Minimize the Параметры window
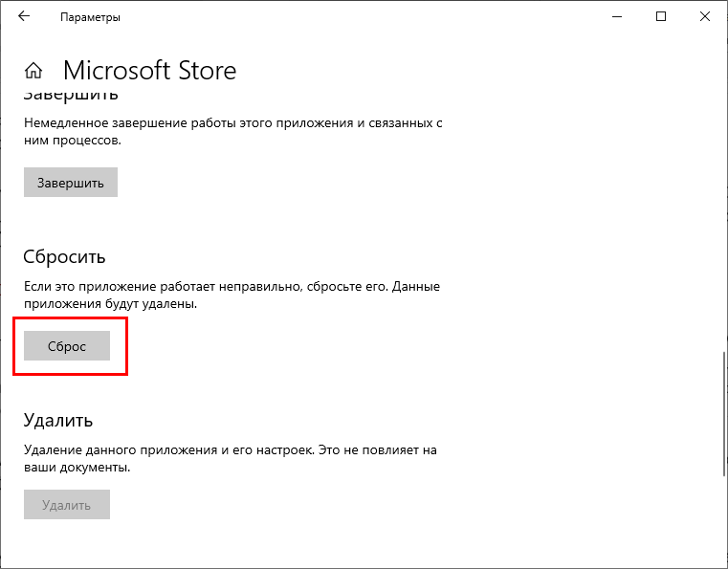The height and width of the screenshot is (569, 728). [617, 16]
